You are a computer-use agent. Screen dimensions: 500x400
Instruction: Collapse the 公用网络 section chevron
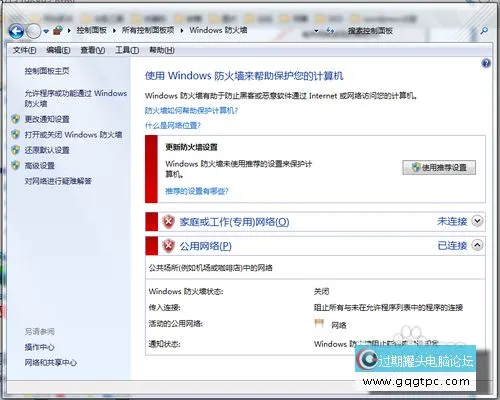477,245
